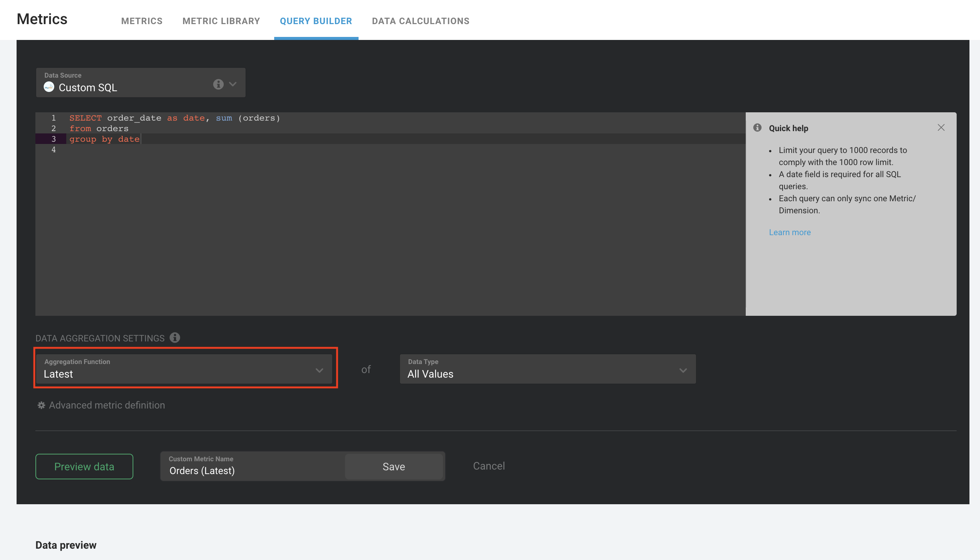Click the Preview data button
The height and width of the screenshot is (560, 980).
coord(84,466)
